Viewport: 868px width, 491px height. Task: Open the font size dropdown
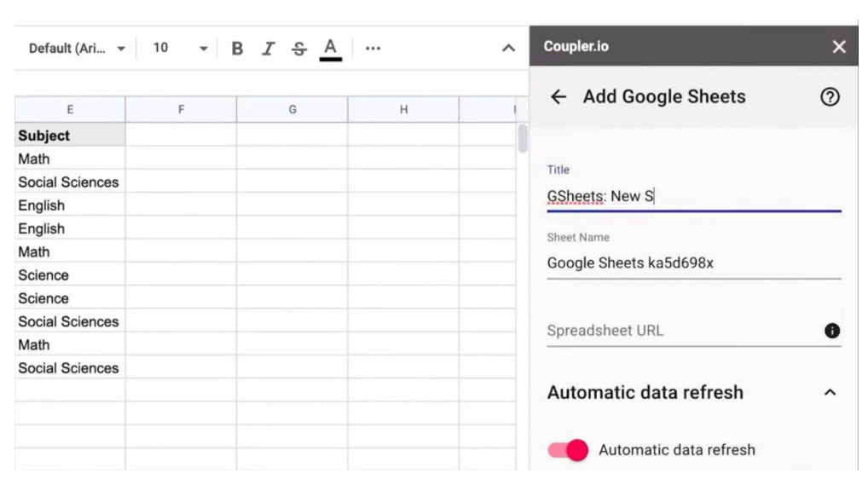(180, 49)
